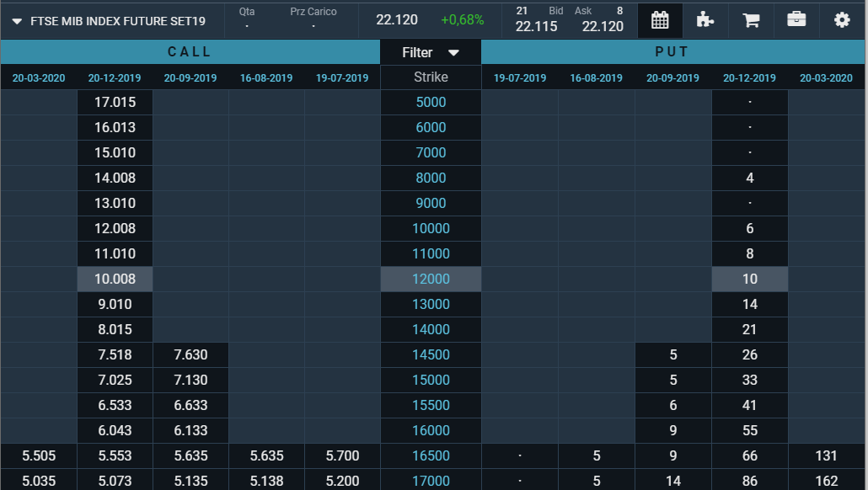The width and height of the screenshot is (868, 490).
Task: Select strike 14000 row
Action: 431,330
